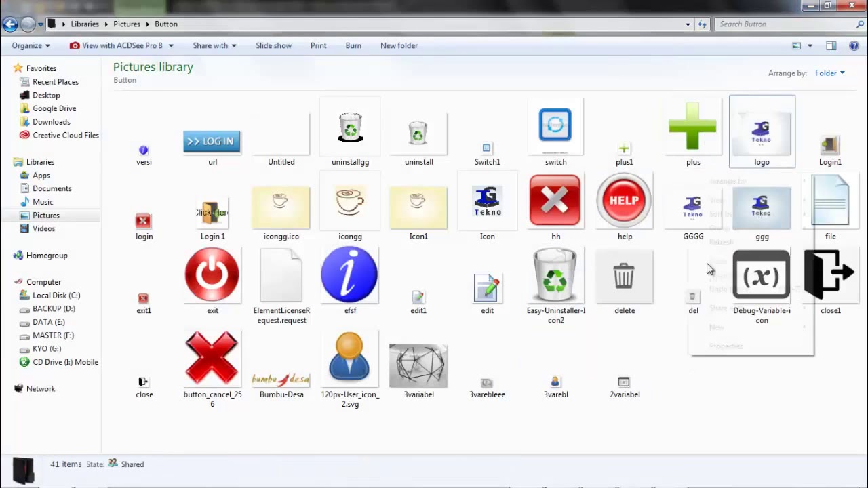The height and width of the screenshot is (488, 868).
Task: Expand the address bar history dropdown
Action: pyautogui.click(x=688, y=24)
